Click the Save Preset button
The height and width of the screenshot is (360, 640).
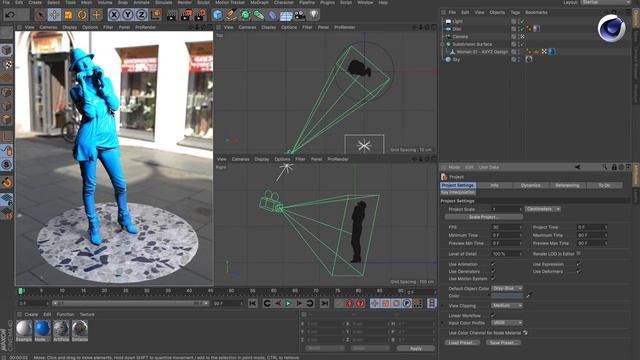click(x=503, y=342)
